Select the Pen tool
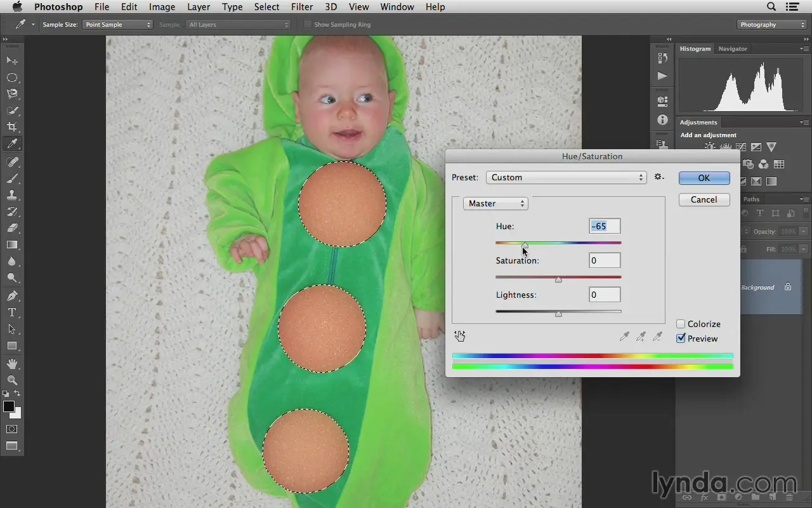This screenshot has height=508, width=812. click(12, 296)
